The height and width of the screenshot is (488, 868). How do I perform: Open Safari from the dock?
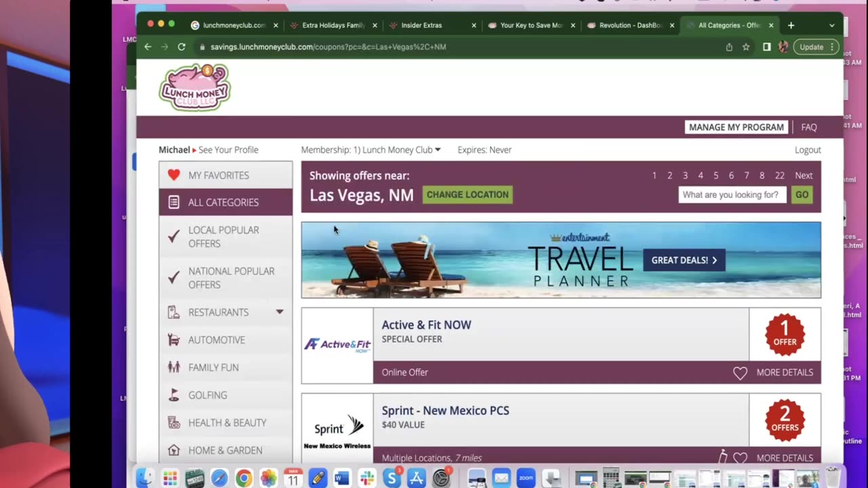point(220,478)
